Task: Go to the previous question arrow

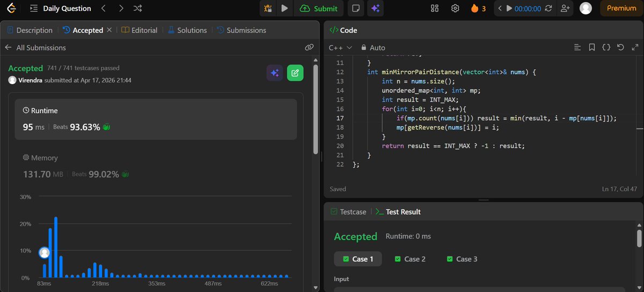Action: click(x=104, y=8)
